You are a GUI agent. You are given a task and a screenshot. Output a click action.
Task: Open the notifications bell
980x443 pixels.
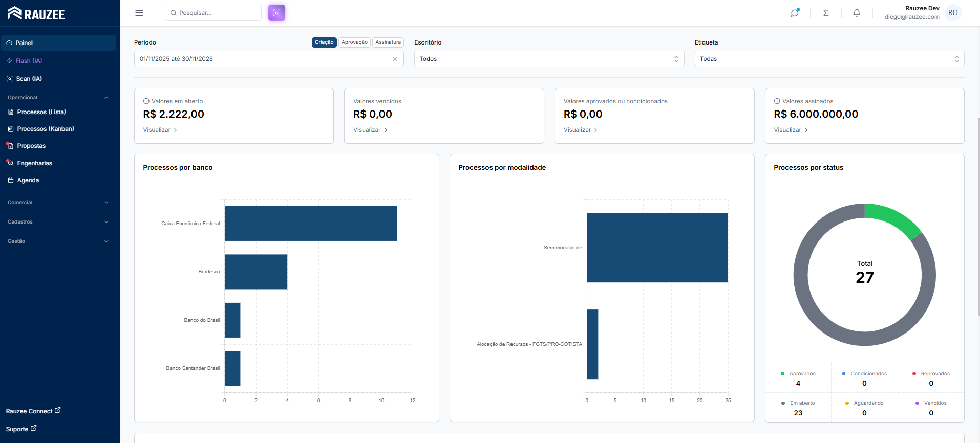857,13
